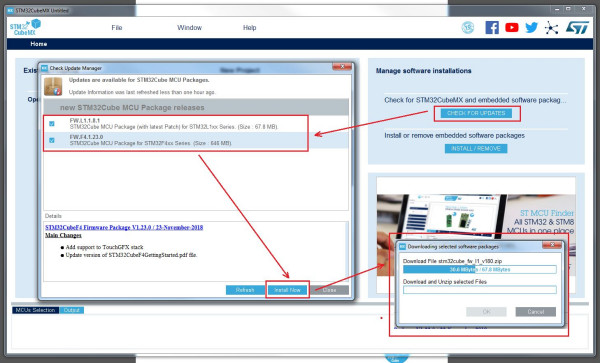Click the CHECK FOR UPDATES button
This screenshot has width=600, height=363.
click(476, 113)
